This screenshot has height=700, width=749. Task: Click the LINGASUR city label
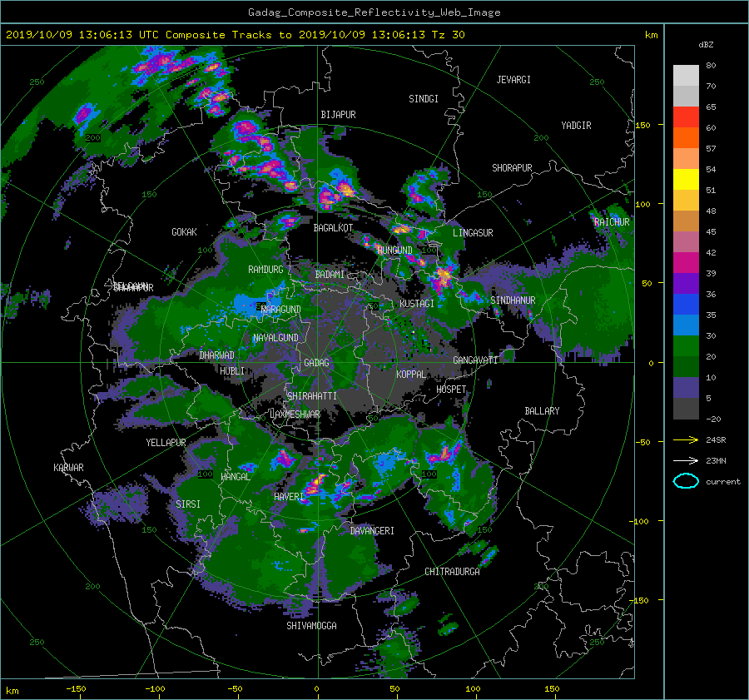point(473,233)
